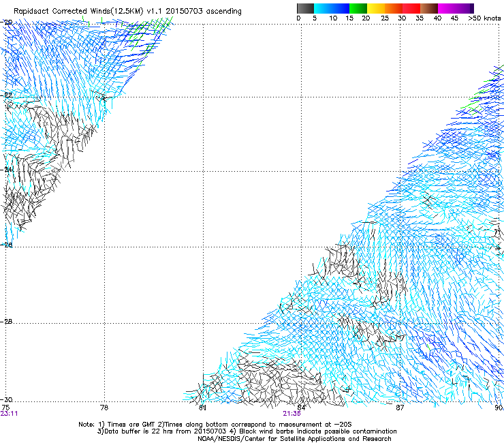Click the '>50 knots' legend label
The image size is (504, 443).
[x=484, y=18]
